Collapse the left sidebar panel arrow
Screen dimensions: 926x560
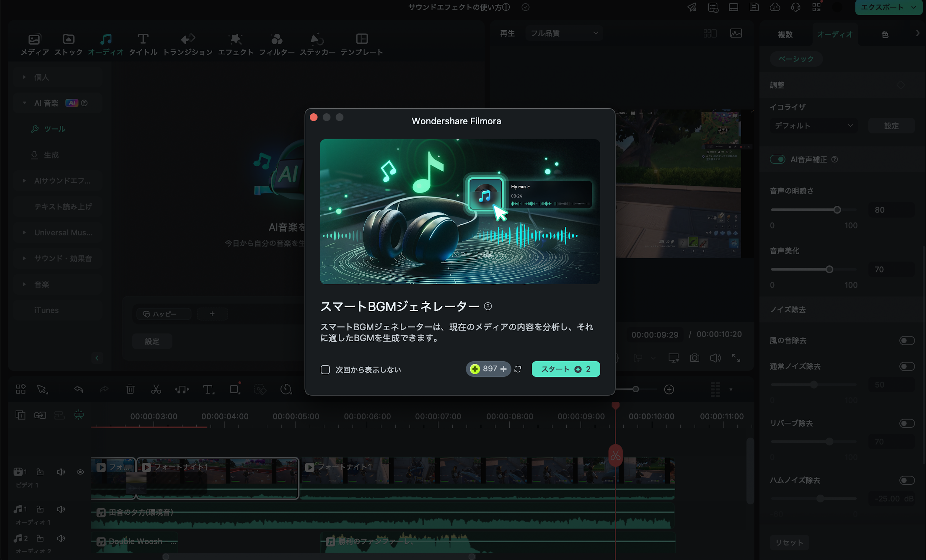pos(97,358)
